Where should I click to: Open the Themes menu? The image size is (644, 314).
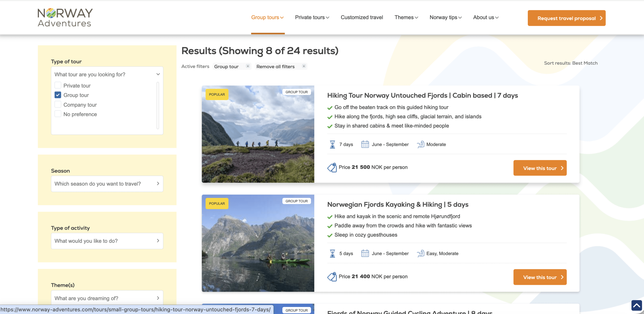(x=406, y=17)
